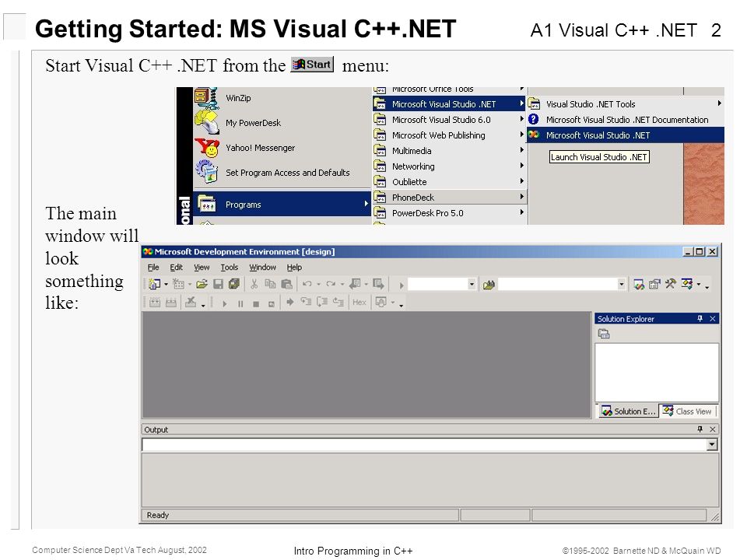This screenshot has height=560, width=747.
Task: Click the Stop Debugging square icon
Action: pyautogui.click(x=256, y=303)
